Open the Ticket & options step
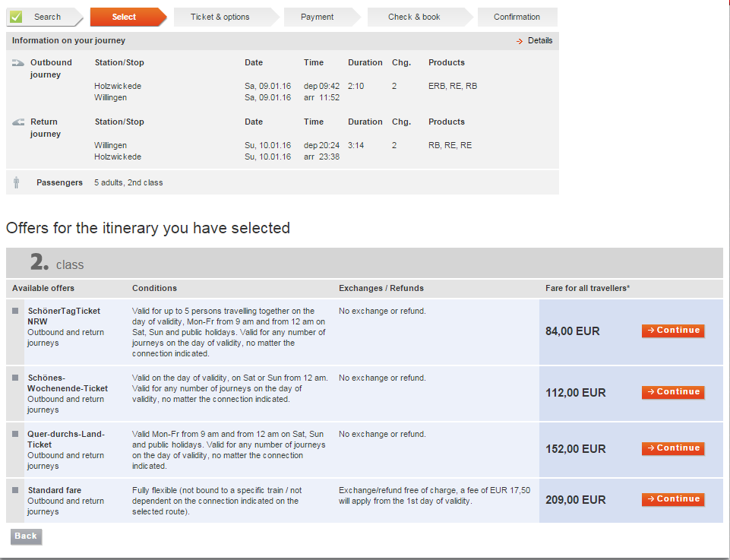Image resolution: width=730 pixels, height=560 pixels. [226, 17]
